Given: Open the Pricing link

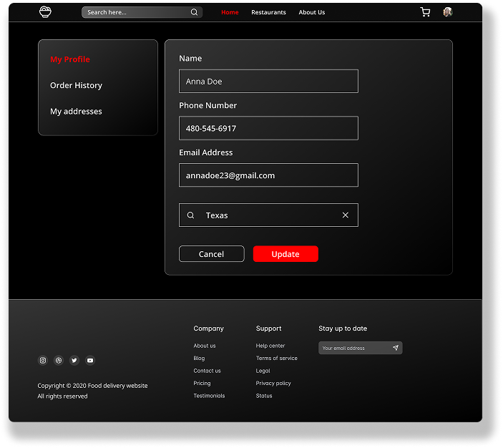Looking at the screenshot, I should click(x=202, y=383).
